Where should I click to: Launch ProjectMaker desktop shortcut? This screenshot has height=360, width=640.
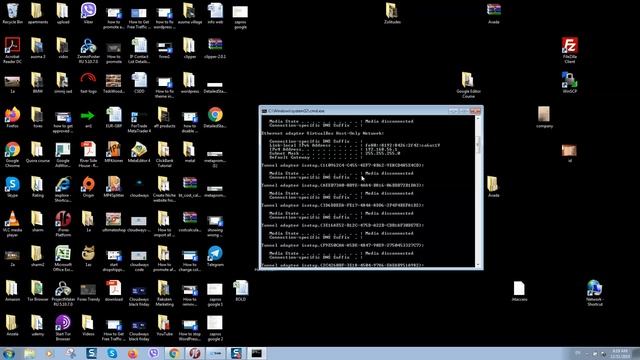[x=63, y=289]
